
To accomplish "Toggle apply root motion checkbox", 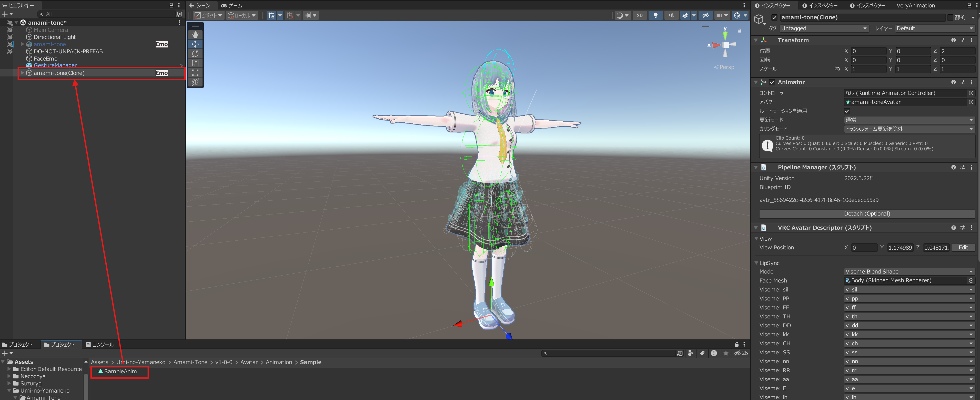I will pyautogui.click(x=847, y=111).
